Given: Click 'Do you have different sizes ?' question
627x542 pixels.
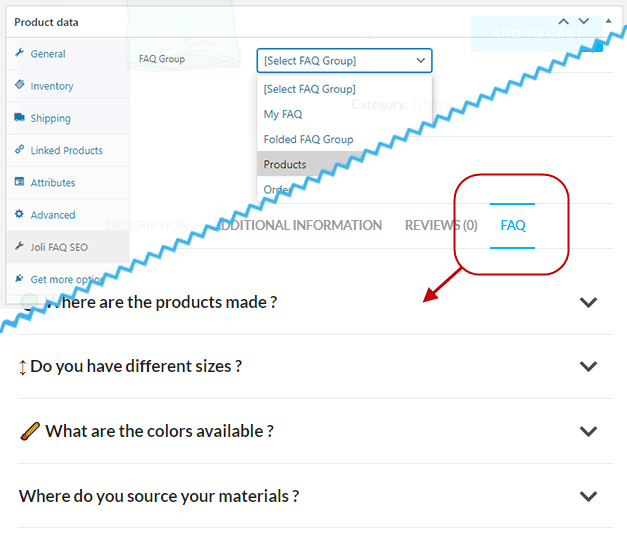Looking at the screenshot, I should pos(136,366).
